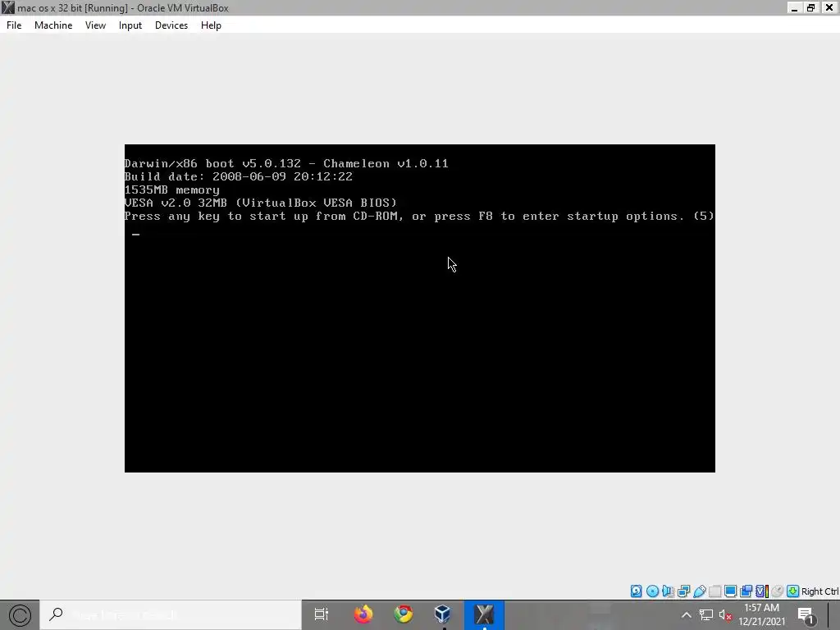The image size is (840, 630).
Task: Click the taskbar search box
Action: (x=171, y=615)
